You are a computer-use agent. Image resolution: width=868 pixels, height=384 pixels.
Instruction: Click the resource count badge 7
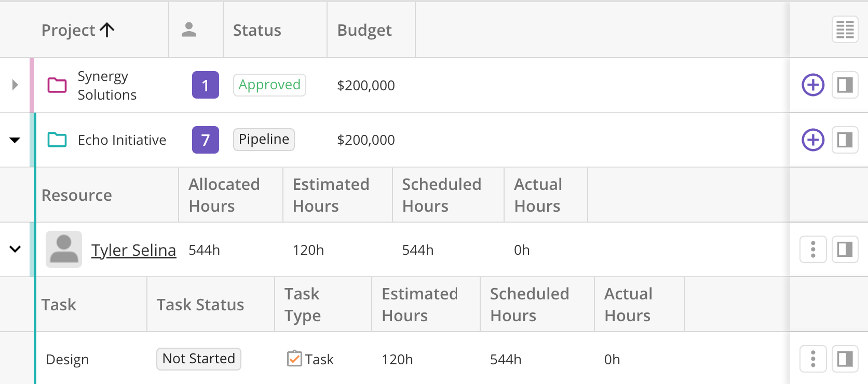(206, 140)
